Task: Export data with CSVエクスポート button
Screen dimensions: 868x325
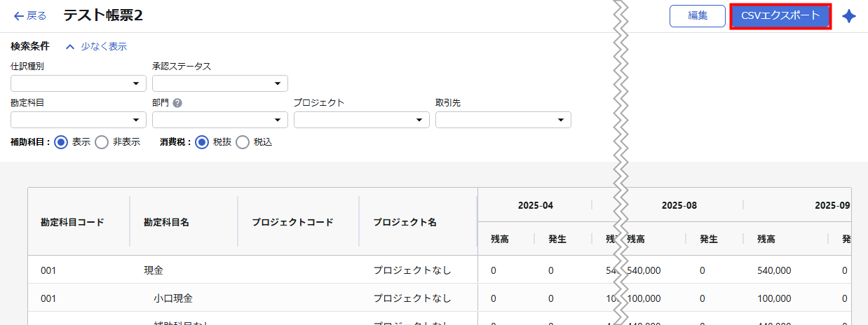Action: (x=780, y=16)
